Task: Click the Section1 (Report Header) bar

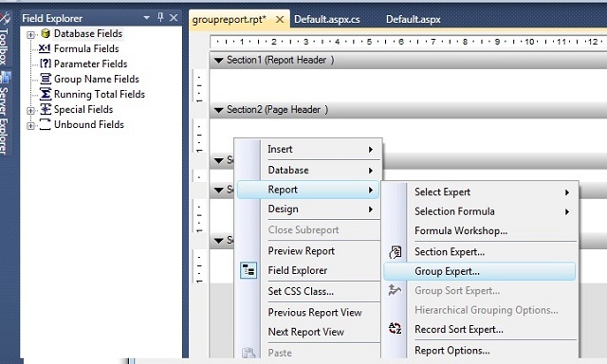Action: [408, 61]
